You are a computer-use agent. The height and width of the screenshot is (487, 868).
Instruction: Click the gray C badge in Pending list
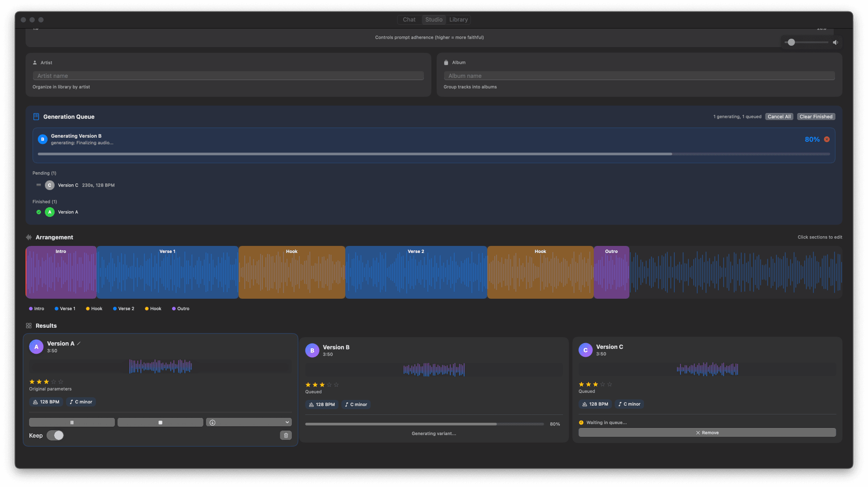[x=50, y=185]
